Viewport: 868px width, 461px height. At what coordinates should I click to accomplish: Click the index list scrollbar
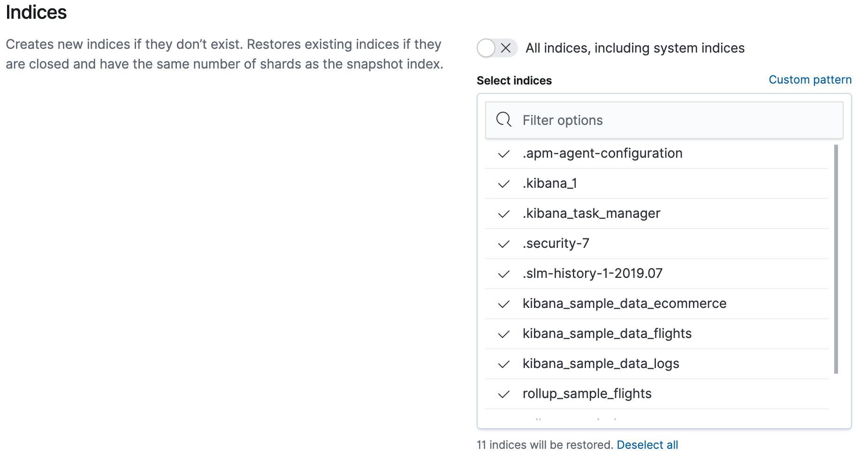coord(836,259)
